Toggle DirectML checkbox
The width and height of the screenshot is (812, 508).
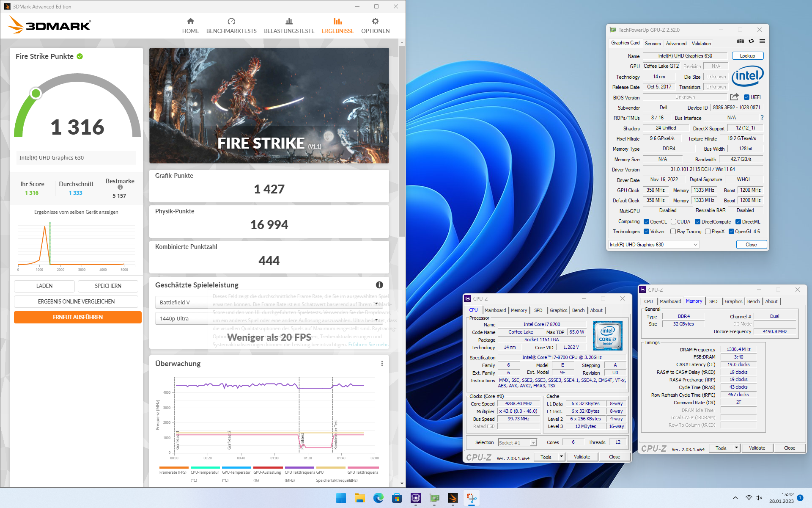pyautogui.click(x=738, y=222)
